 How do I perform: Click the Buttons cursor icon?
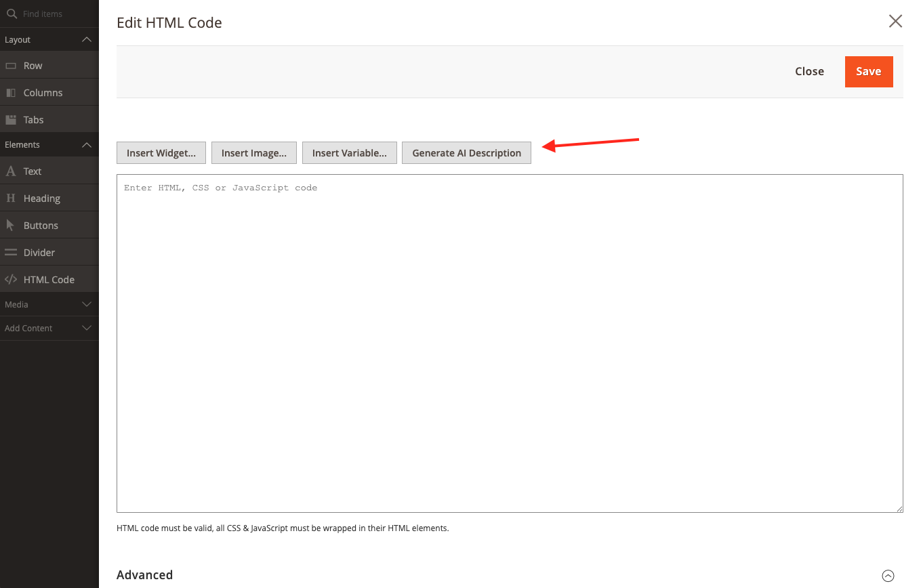click(x=11, y=226)
